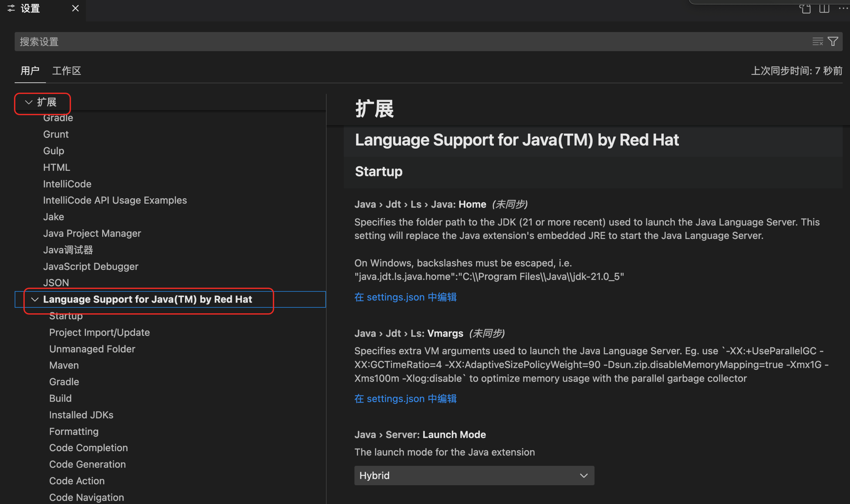Image resolution: width=850 pixels, height=504 pixels.
Task: Click the split editor icon
Action: pos(824,8)
